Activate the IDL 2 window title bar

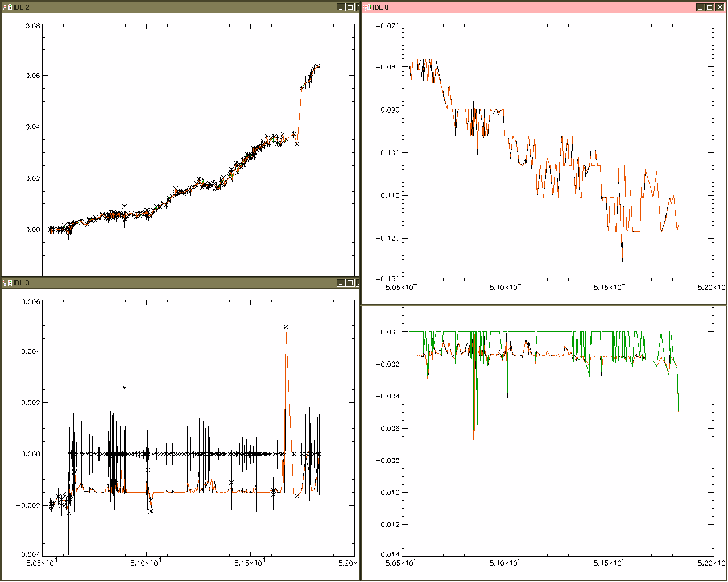[171, 7]
